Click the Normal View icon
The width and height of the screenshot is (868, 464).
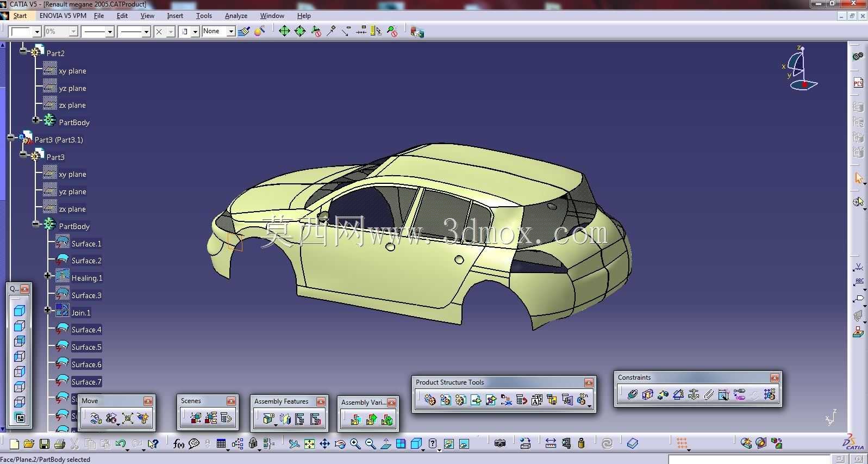[385, 444]
